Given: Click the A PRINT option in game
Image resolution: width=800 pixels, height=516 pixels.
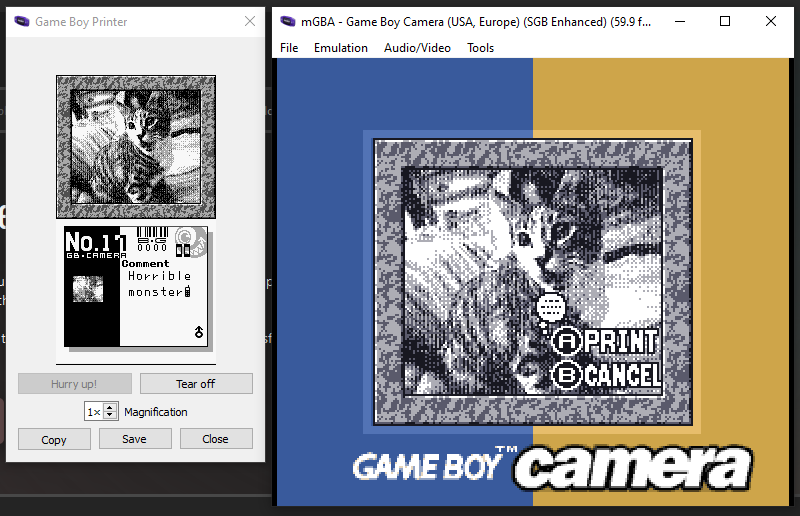Looking at the screenshot, I should click(x=606, y=341).
